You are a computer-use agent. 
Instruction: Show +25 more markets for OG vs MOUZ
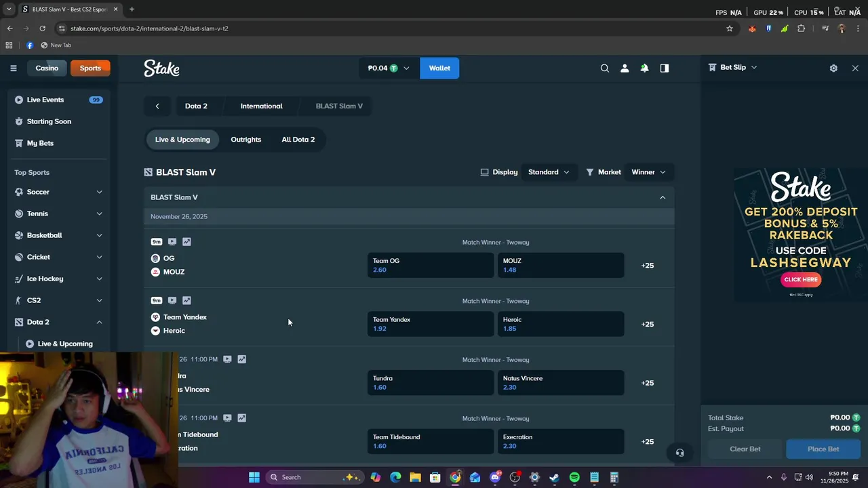648,266
